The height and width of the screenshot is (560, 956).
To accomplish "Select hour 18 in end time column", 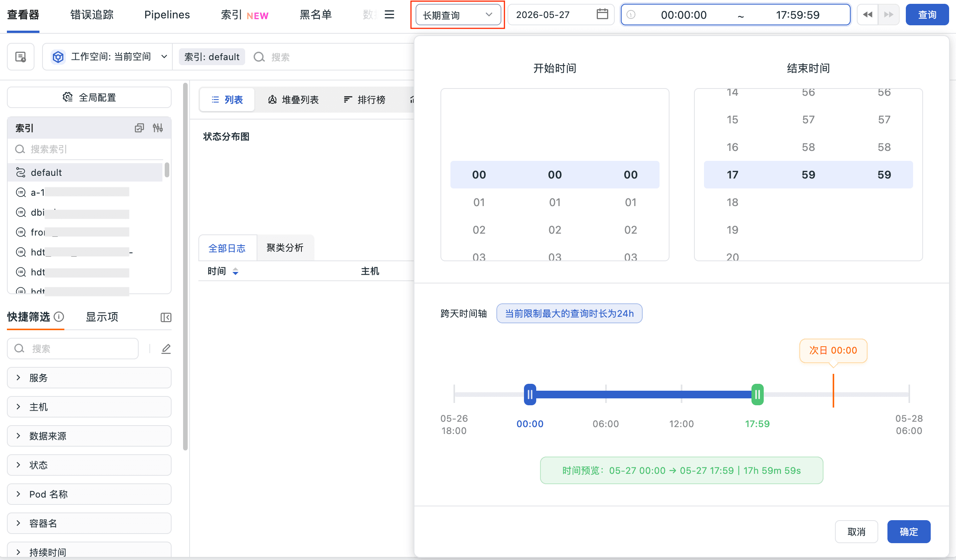I will (x=732, y=202).
